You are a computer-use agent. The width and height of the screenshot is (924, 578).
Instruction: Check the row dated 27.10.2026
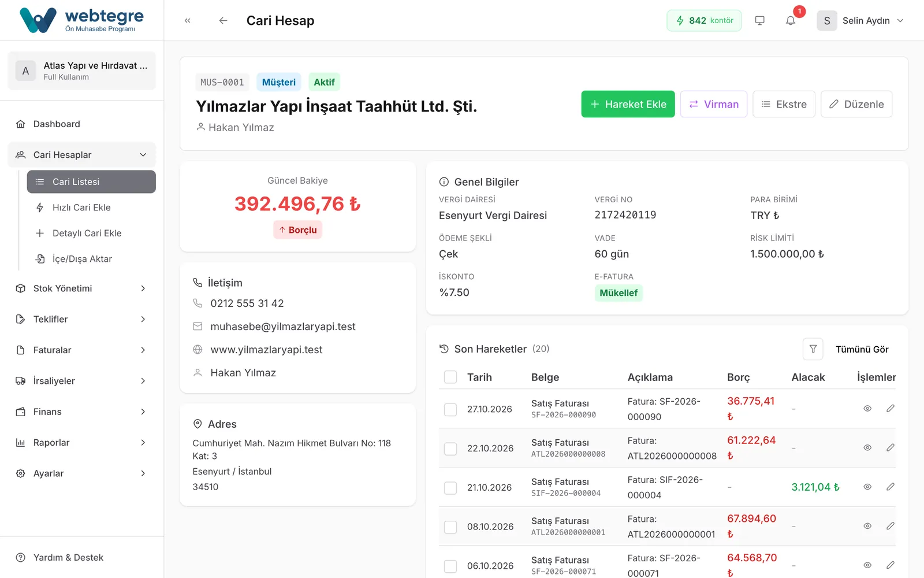coord(450,409)
